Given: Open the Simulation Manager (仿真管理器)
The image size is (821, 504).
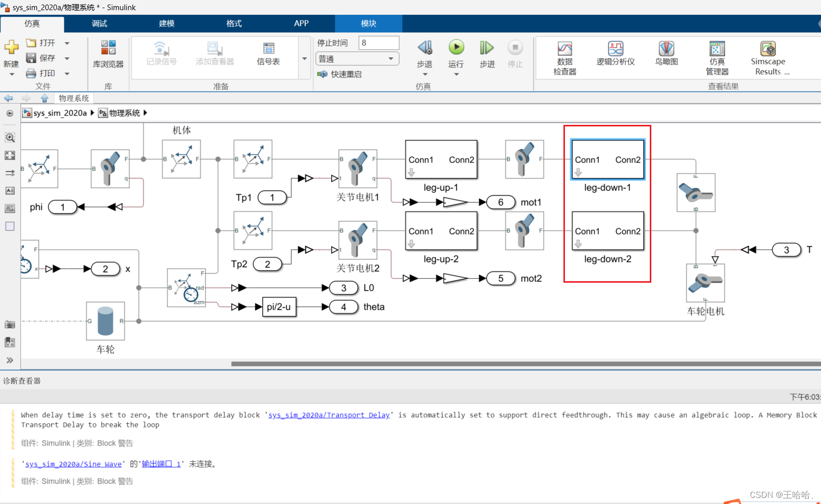Looking at the screenshot, I should pos(717,58).
